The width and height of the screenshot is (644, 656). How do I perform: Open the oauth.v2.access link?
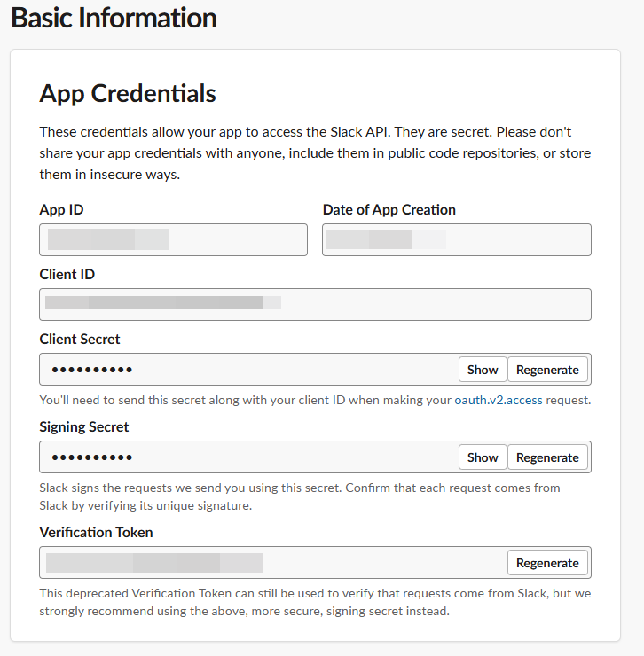(499, 400)
